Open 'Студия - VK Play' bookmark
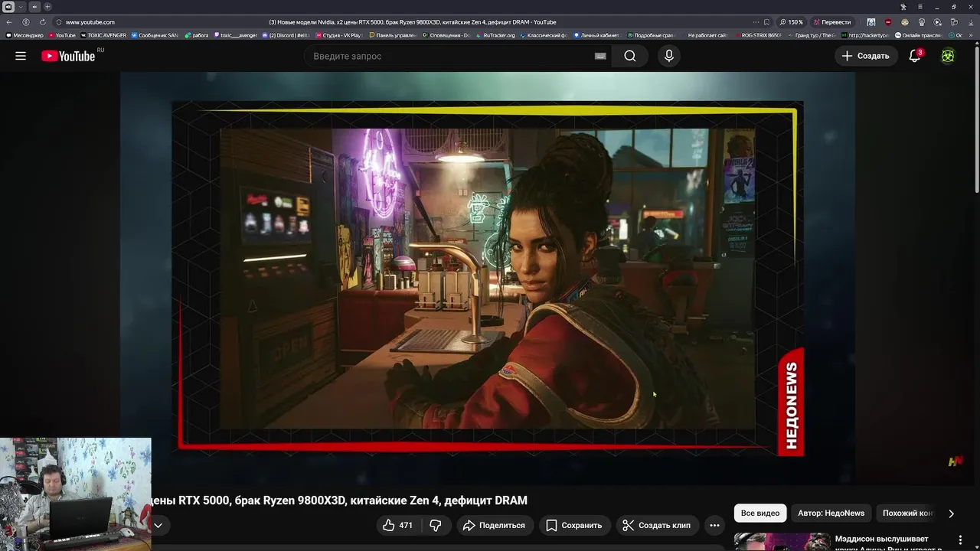 (x=338, y=35)
